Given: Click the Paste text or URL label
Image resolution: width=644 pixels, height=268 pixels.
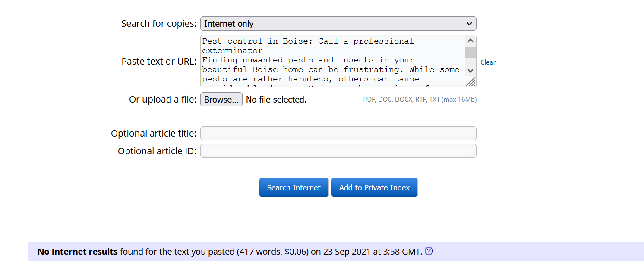Looking at the screenshot, I should coord(159,61).
